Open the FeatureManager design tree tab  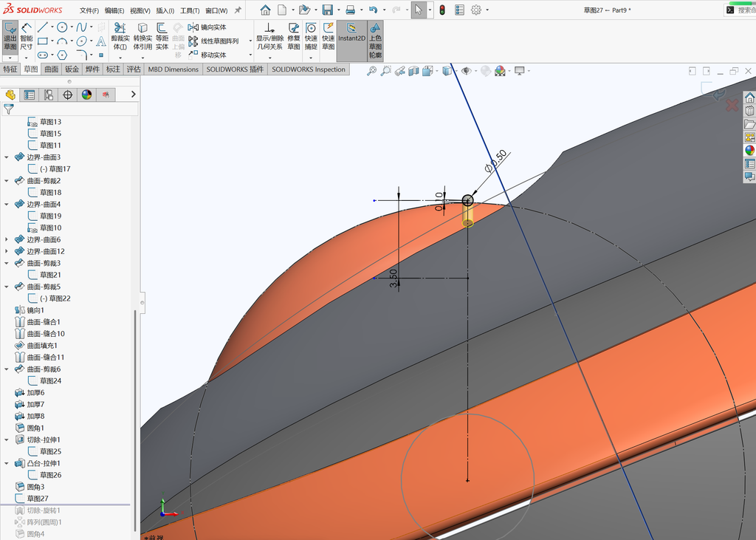[10, 95]
